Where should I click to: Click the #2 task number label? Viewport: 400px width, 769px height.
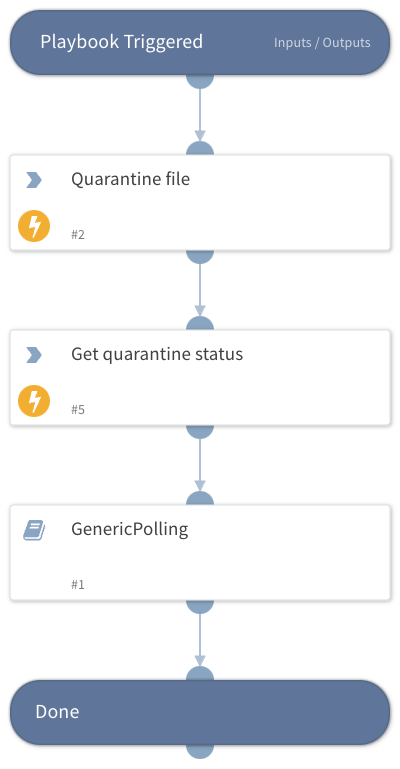tap(78, 234)
